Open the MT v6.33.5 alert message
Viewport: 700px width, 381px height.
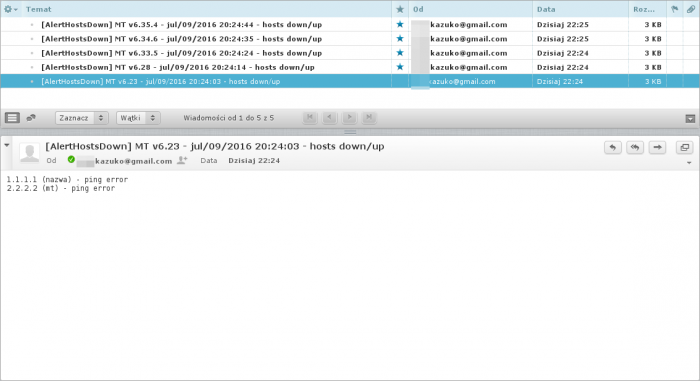coord(181,53)
